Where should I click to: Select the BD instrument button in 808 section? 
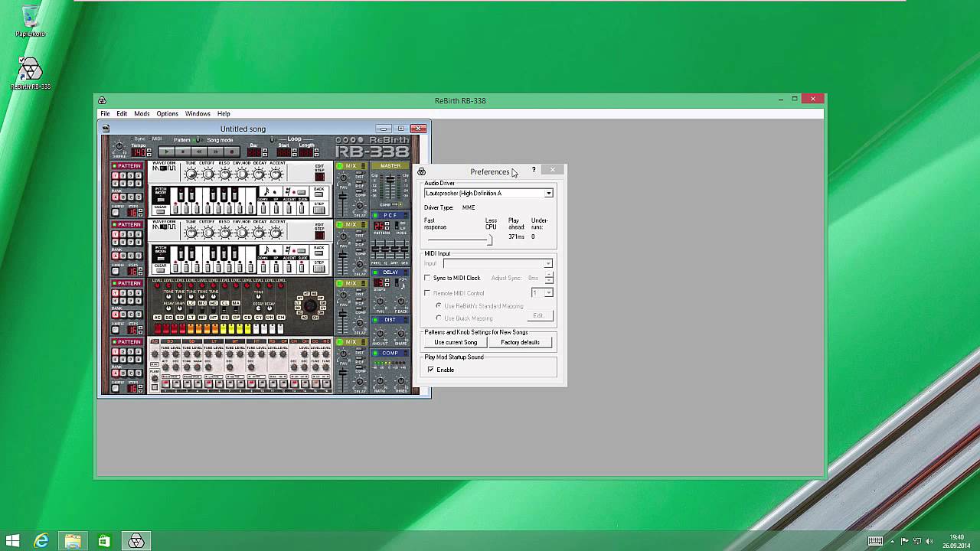[x=169, y=318]
